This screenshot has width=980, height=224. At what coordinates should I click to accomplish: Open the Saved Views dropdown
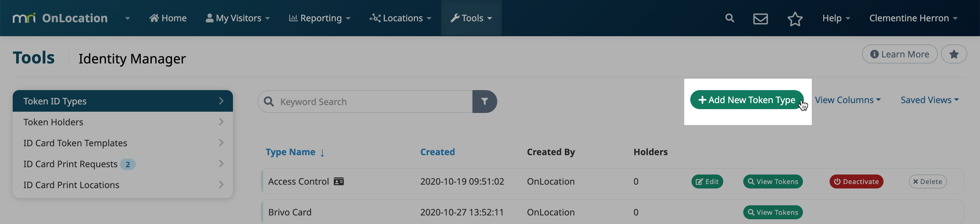point(930,100)
